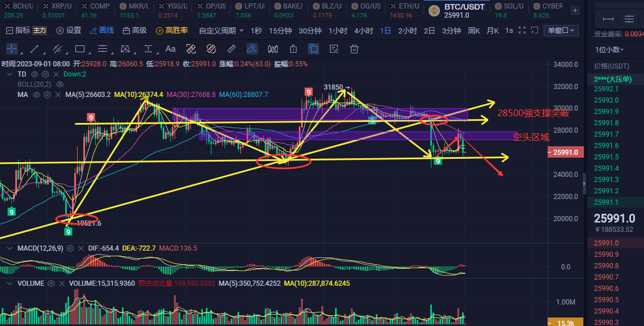The width and height of the screenshot is (644, 326).
Task: Toggle visibility of the TD indicator
Action: pyautogui.click(x=35, y=74)
